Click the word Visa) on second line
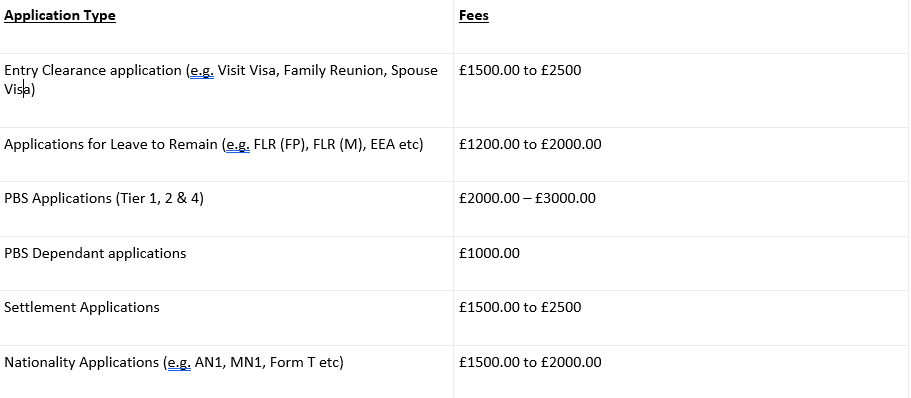911x398 pixels. click(x=20, y=90)
